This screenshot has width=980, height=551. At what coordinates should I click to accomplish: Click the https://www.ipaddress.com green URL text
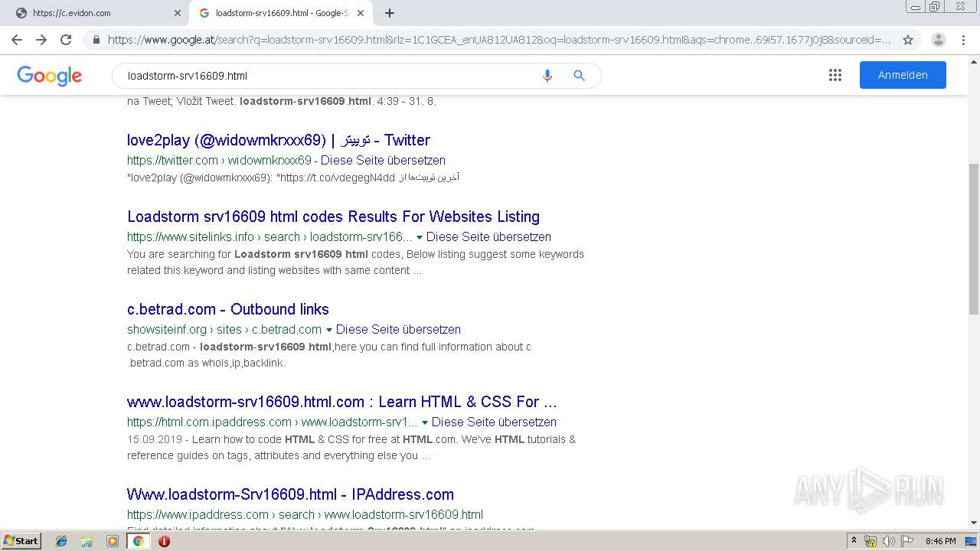tap(198, 514)
